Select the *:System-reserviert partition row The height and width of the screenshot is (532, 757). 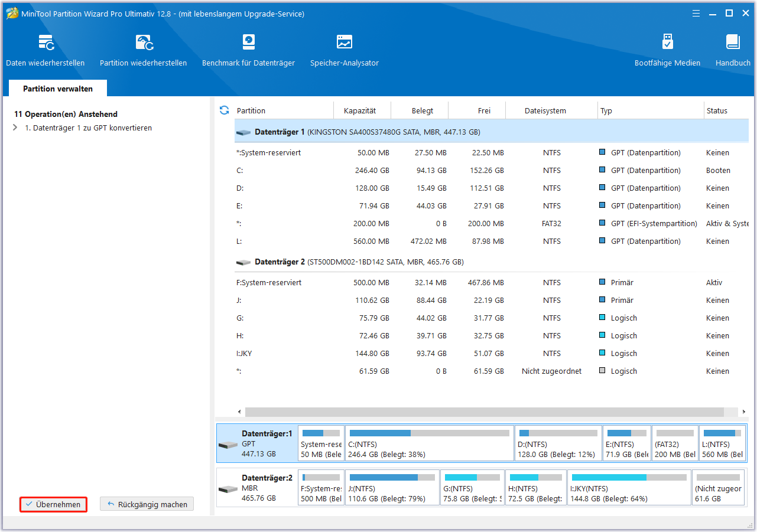(x=492, y=153)
